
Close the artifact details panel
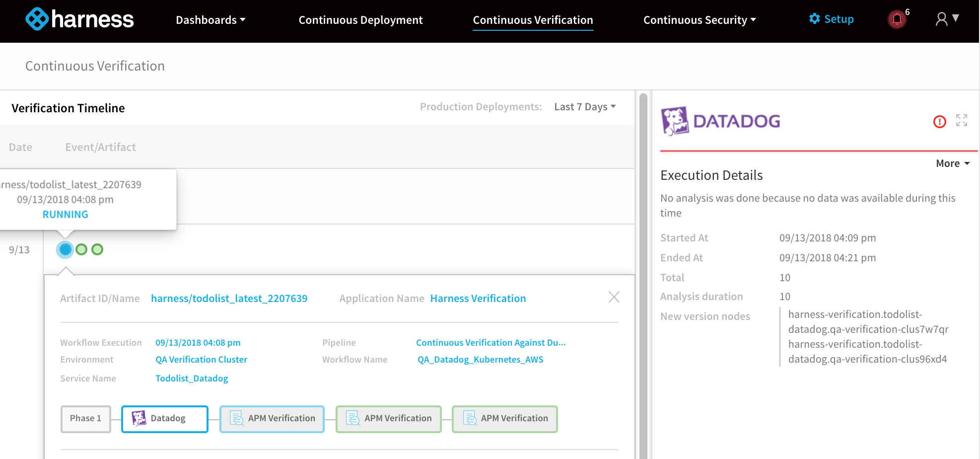(614, 297)
